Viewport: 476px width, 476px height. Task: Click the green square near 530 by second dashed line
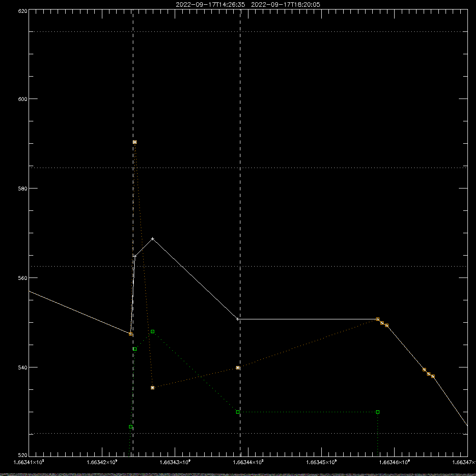(238, 412)
